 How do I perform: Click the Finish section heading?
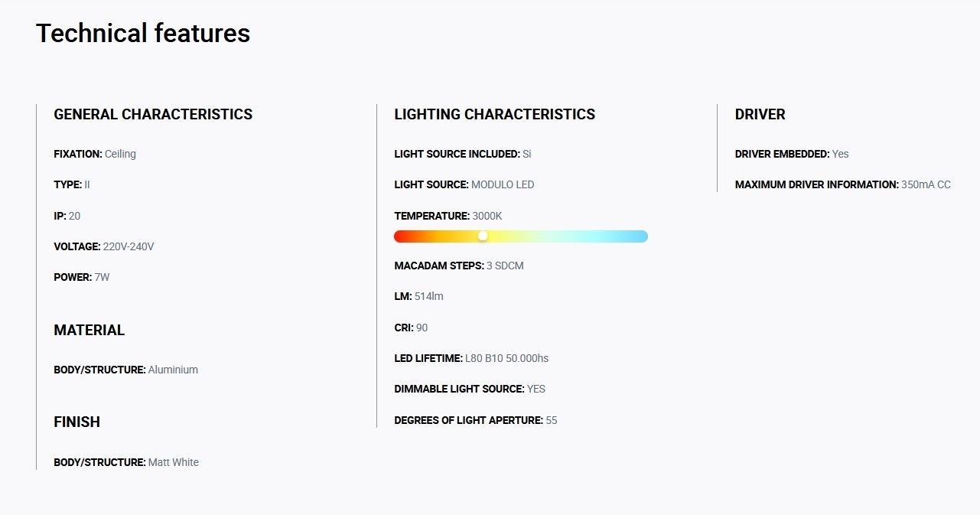77,422
